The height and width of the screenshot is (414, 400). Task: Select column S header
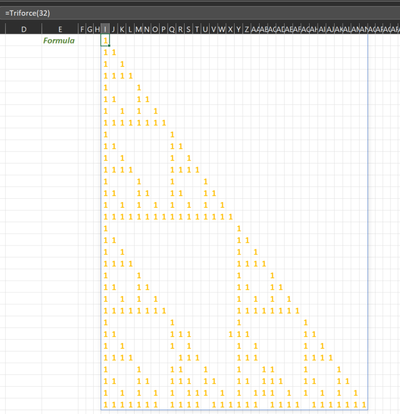[188, 29]
